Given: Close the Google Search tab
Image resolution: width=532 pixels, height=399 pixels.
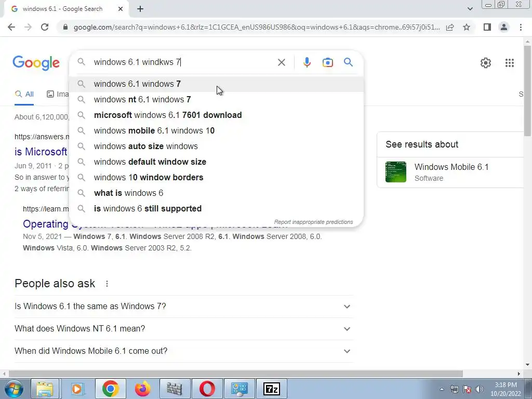Looking at the screenshot, I should 121,9.
